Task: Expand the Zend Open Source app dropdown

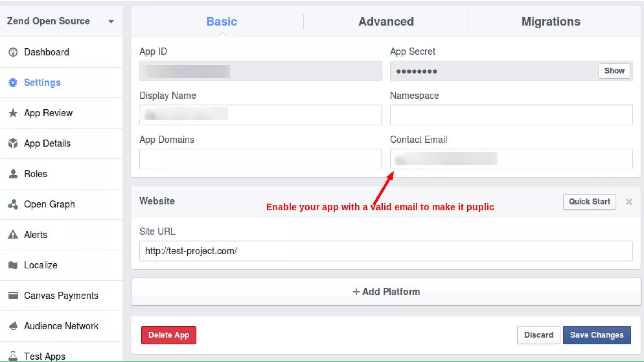Action: tap(111, 21)
